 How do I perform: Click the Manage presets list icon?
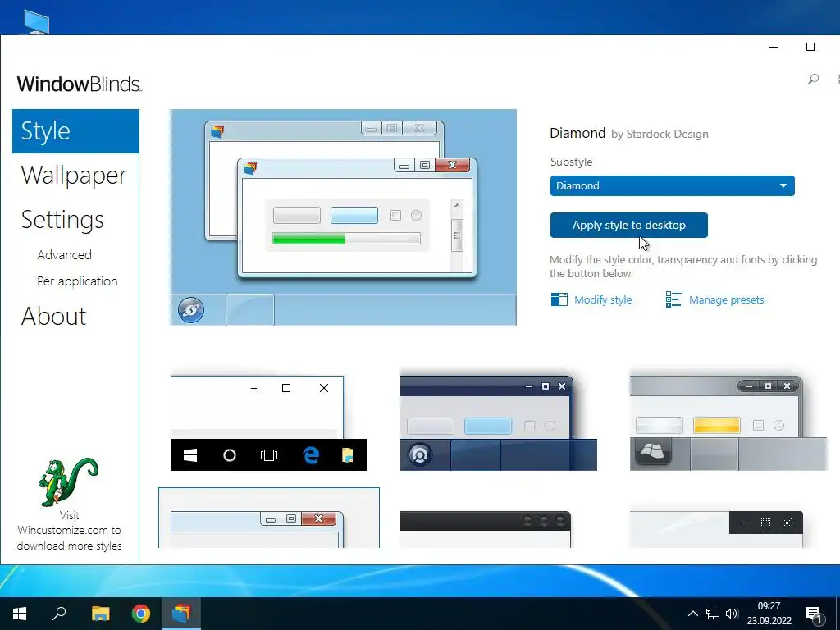[x=673, y=299]
